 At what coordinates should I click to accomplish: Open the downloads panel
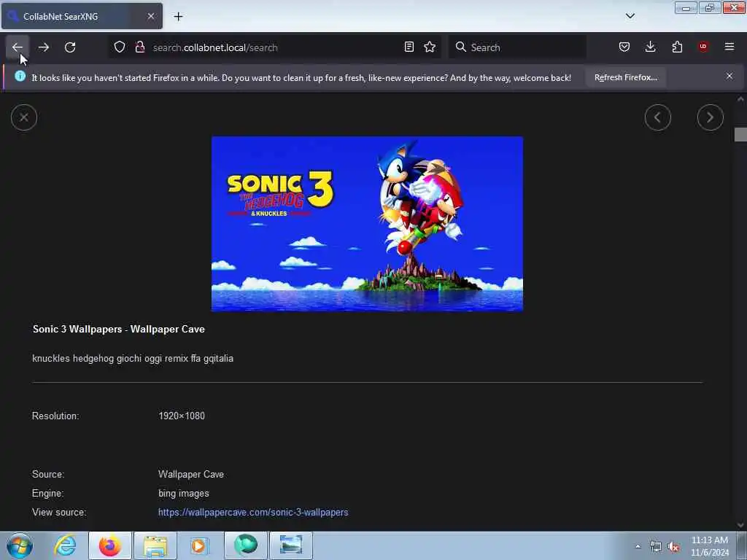pyautogui.click(x=650, y=47)
